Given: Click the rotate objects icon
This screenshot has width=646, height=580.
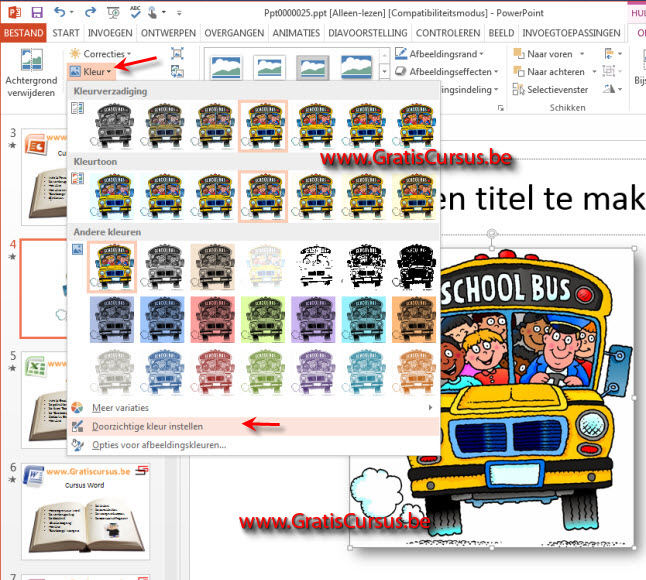Looking at the screenshot, I should pyautogui.click(x=609, y=89).
